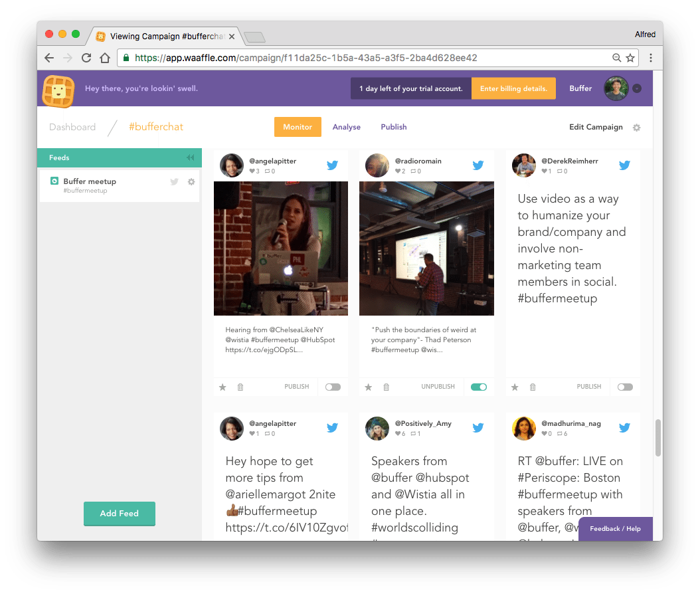
Task: Click Twitter bird on @DerekReimherr card
Action: (624, 165)
